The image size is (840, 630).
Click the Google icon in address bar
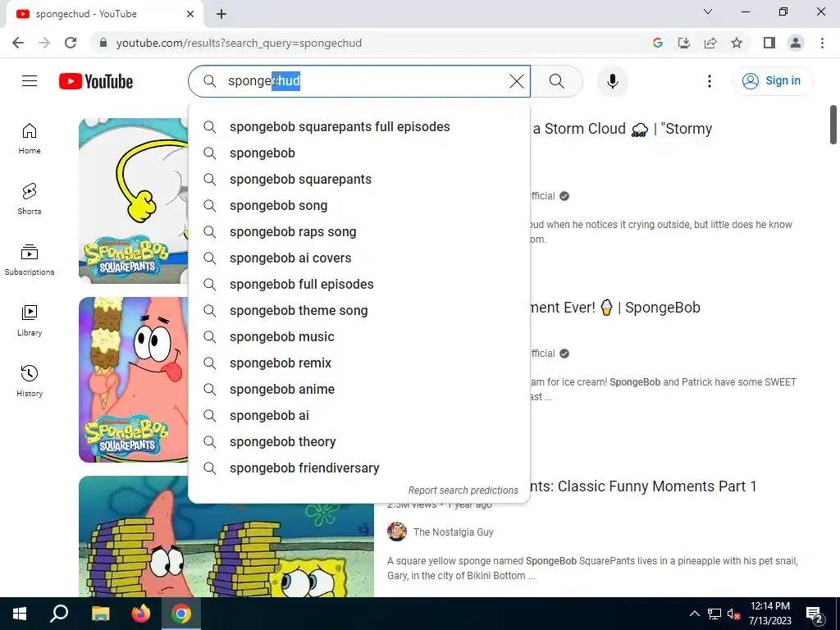tap(658, 43)
